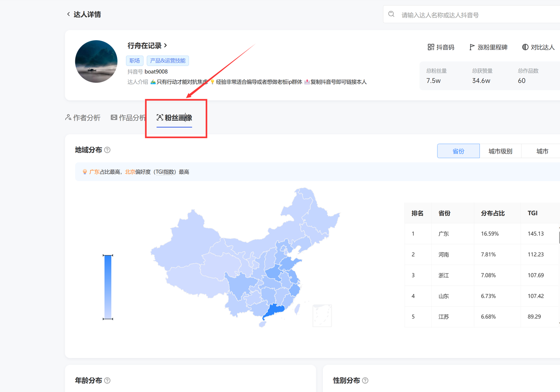Click the help icon next to 性别分布
The height and width of the screenshot is (392, 560).
[x=365, y=381]
